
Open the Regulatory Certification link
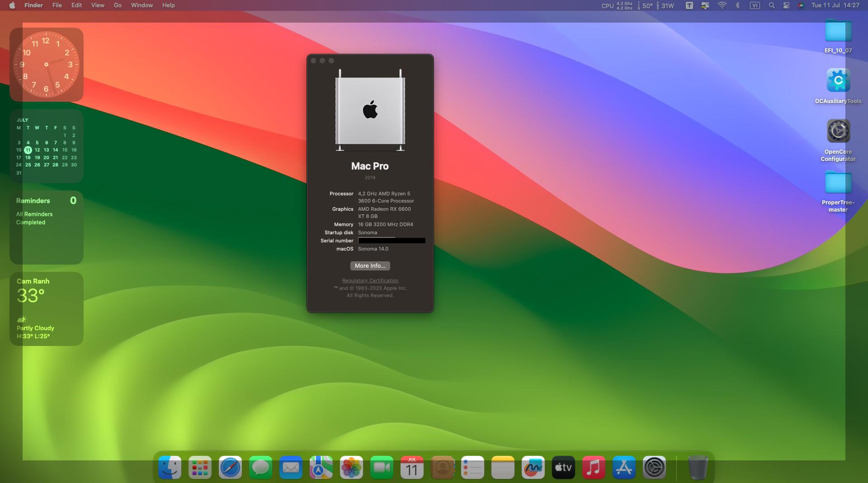click(370, 280)
